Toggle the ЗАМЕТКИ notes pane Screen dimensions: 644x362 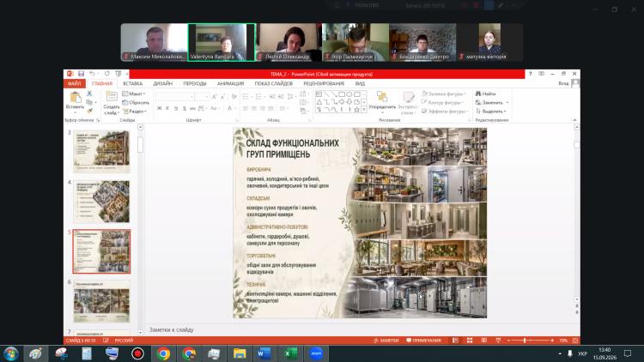coord(386,341)
